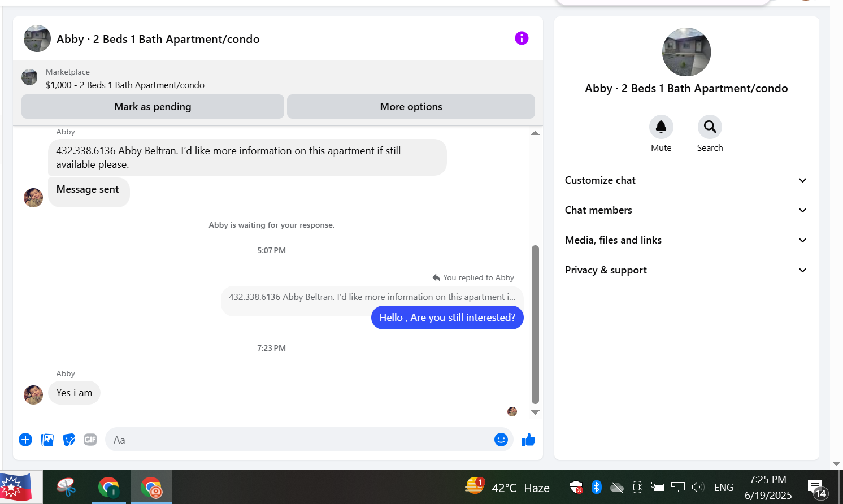Screen dimensions: 843x504
Task: Open the listing thumbnail in chat header
Action: click(37, 38)
